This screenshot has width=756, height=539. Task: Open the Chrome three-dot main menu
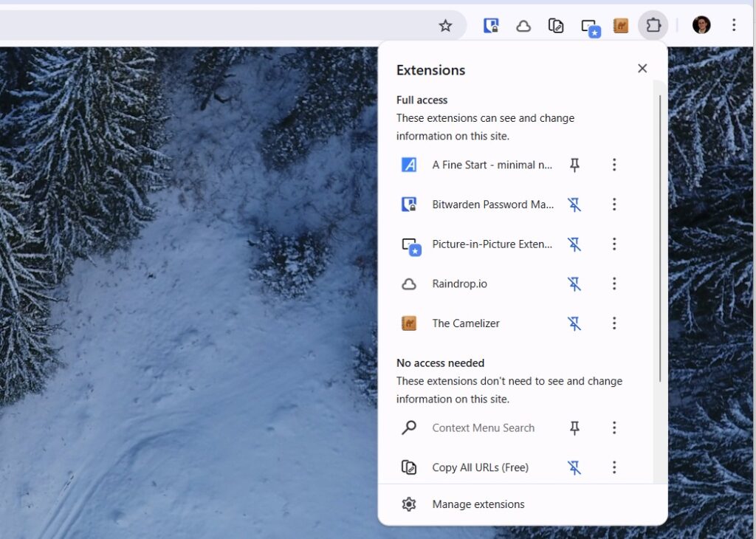click(x=734, y=25)
